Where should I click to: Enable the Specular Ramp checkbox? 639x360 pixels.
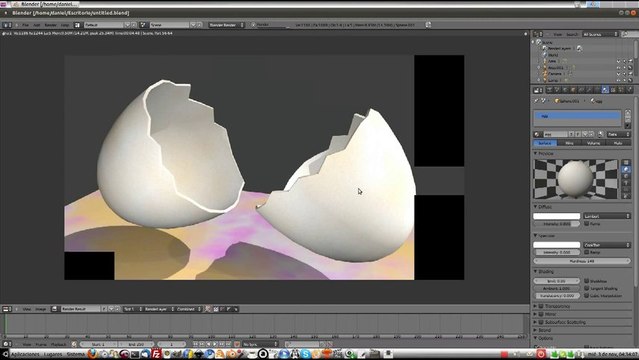586,252
